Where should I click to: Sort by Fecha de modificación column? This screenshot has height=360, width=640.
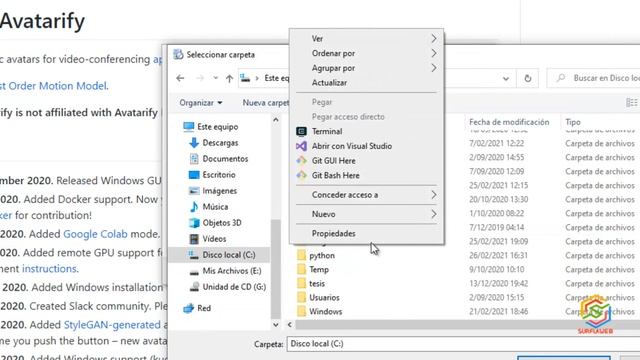click(509, 122)
